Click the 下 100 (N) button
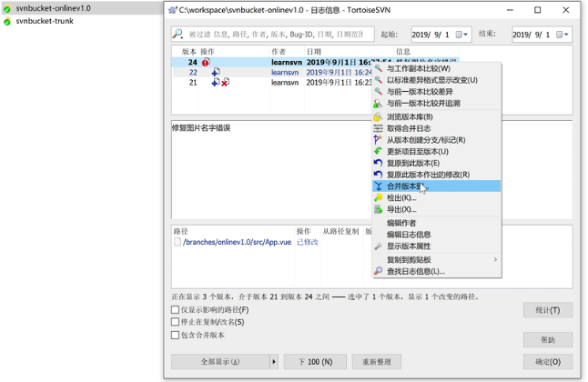 [315, 362]
